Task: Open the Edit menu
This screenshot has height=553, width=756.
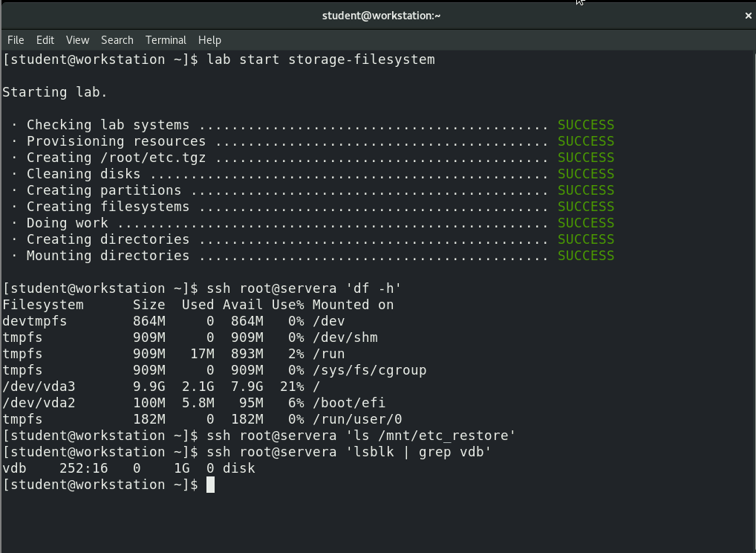Action: pyautogui.click(x=45, y=40)
